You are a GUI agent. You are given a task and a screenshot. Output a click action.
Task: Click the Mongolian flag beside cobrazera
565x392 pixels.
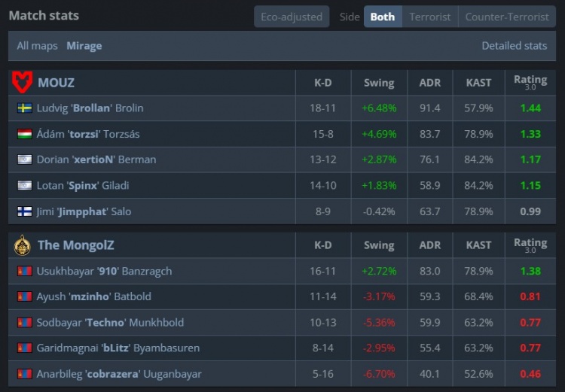click(x=24, y=374)
